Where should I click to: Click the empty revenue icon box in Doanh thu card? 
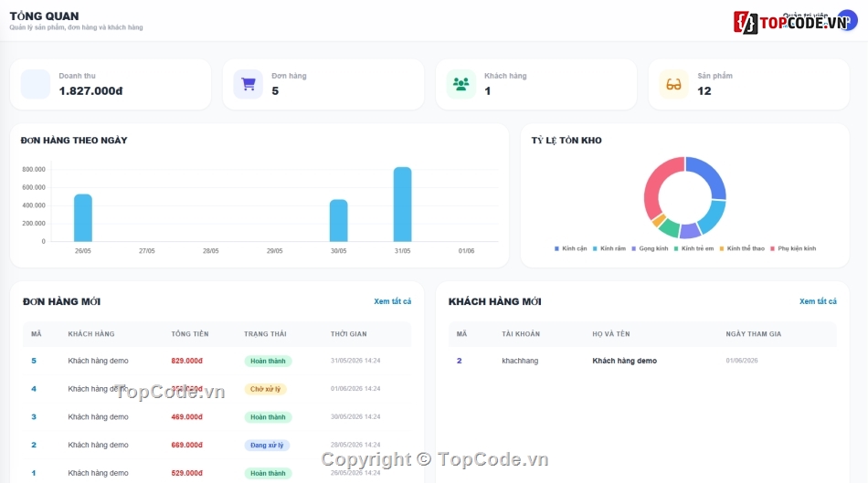[36, 84]
